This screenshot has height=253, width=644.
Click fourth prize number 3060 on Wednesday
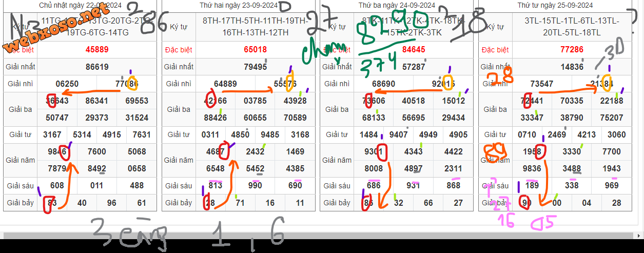(x=616, y=135)
